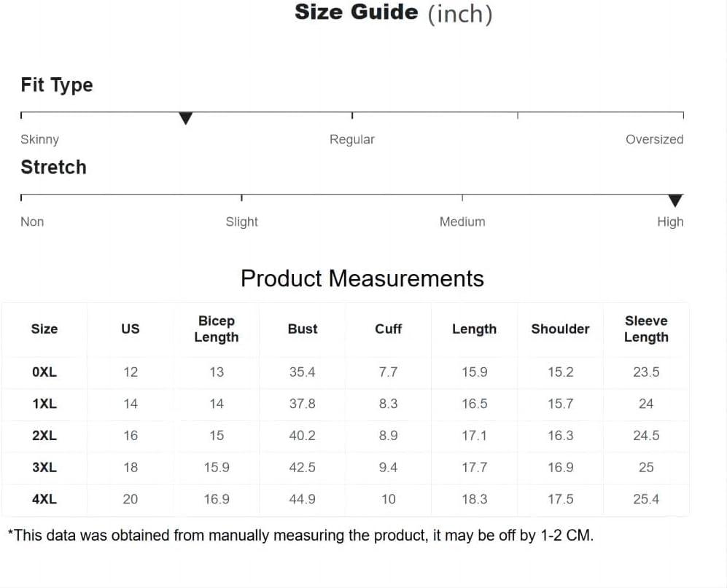Viewport: 727px width, 588px height.
Task: Click the Fit Type slider triangle marker
Action: tap(185, 118)
